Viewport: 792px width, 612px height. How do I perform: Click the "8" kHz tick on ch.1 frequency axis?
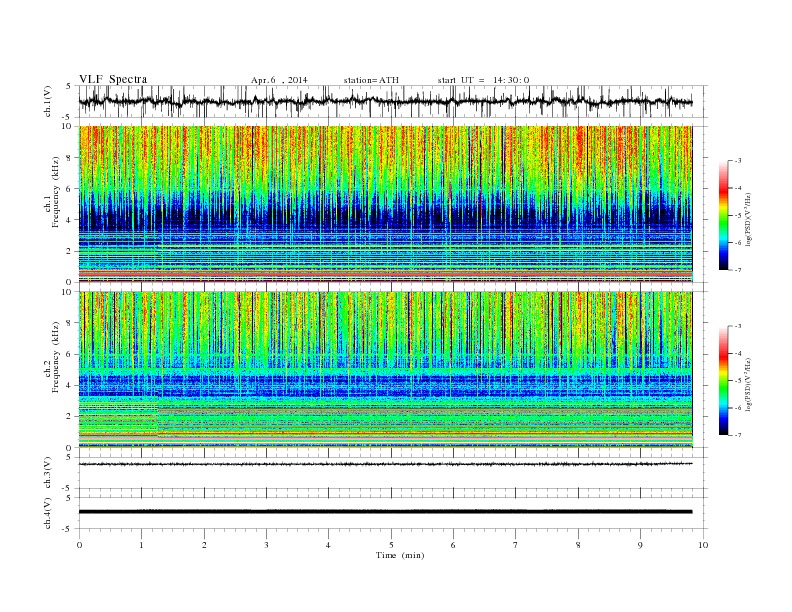tap(70, 158)
